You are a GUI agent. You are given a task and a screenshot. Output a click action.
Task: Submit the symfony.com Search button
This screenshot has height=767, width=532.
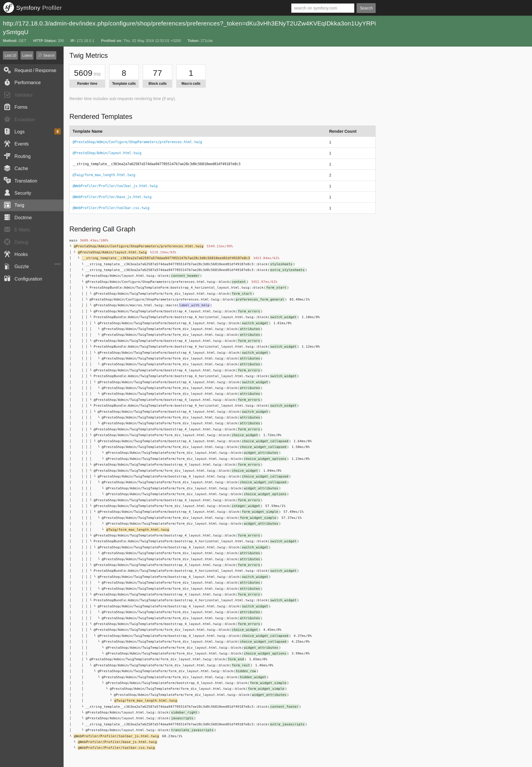[x=366, y=8]
